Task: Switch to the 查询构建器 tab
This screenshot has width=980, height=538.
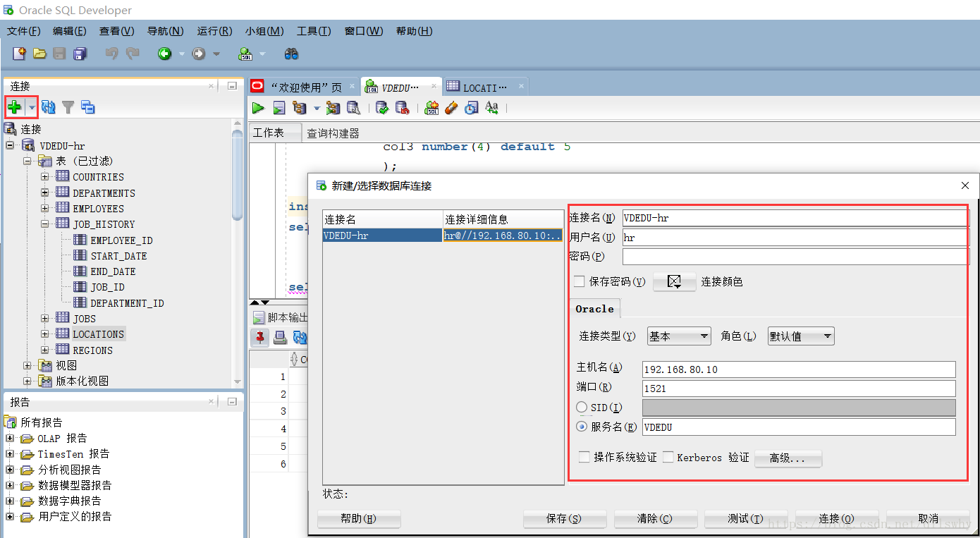Action: coord(333,133)
